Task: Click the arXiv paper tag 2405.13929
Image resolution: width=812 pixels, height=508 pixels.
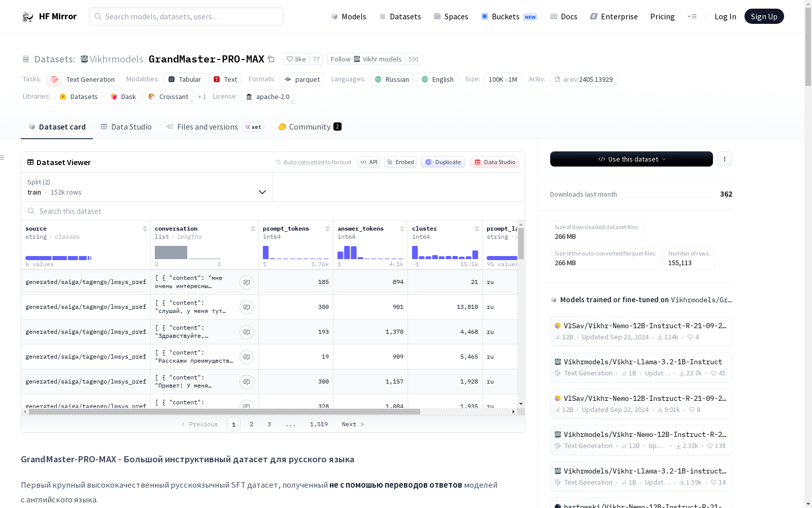Action: [x=584, y=79]
